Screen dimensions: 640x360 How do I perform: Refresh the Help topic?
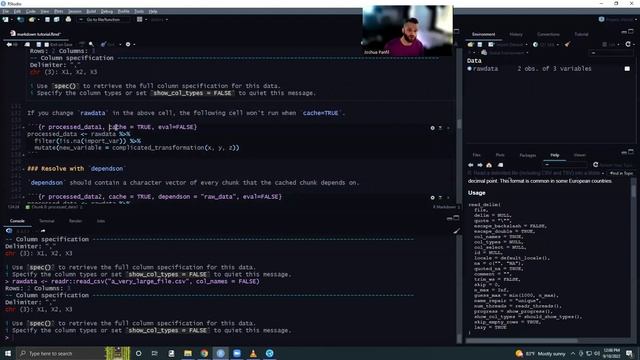pos(596,165)
